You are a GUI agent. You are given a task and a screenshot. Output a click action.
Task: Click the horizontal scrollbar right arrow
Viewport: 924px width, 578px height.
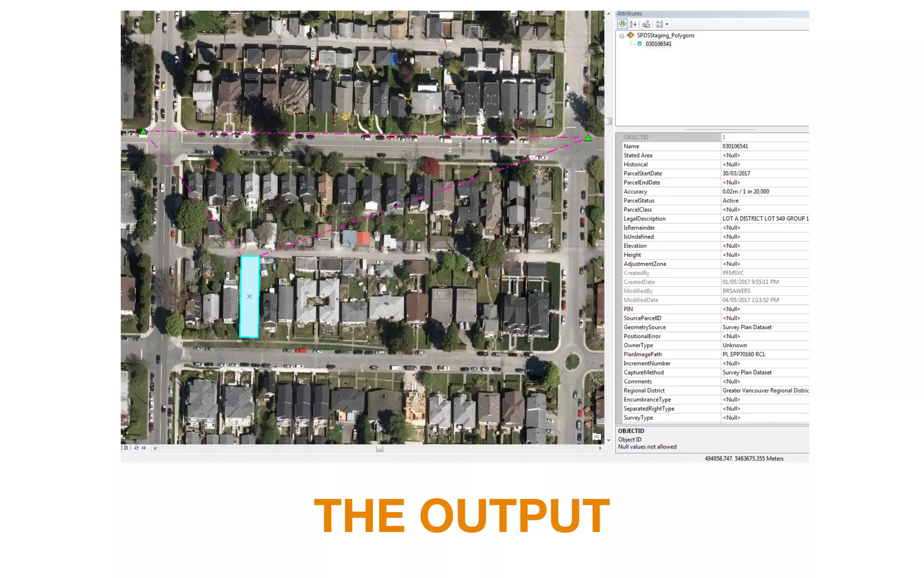point(600,448)
